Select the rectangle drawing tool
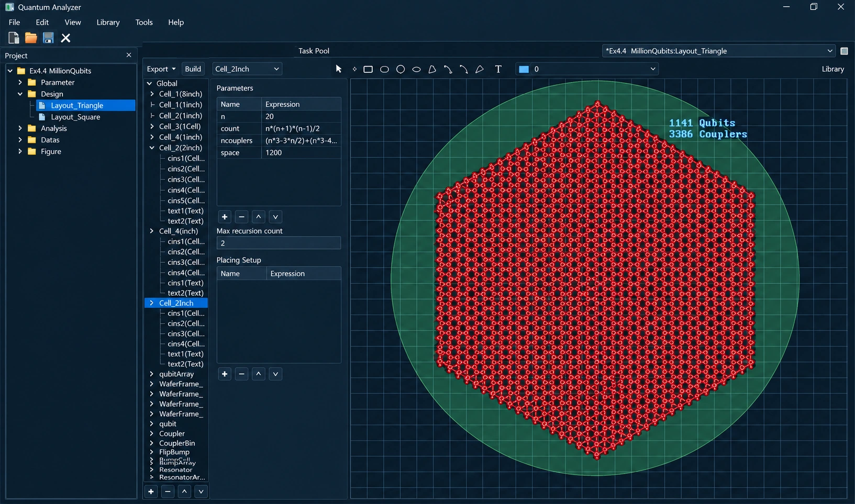The width and height of the screenshot is (855, 504). pyautogui.click(x=368, y=69)
